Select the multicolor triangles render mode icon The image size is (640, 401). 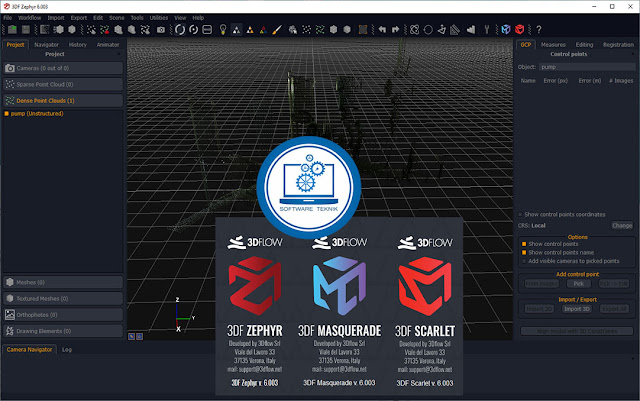263,30
